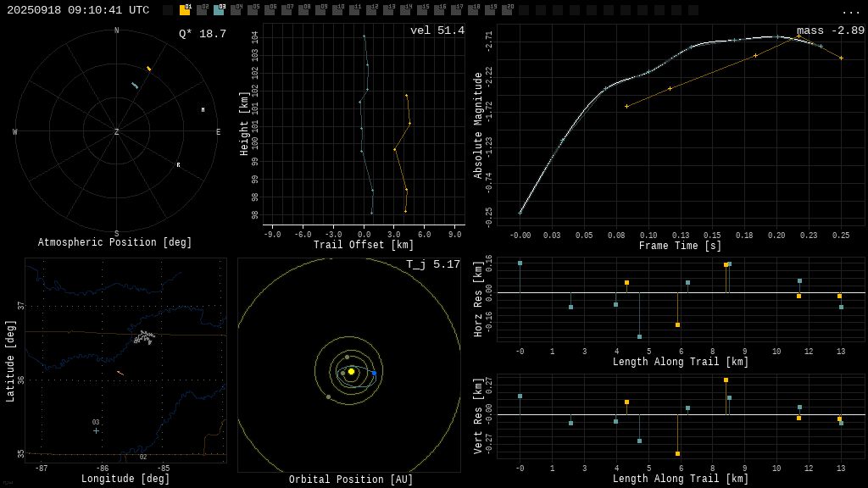
Task: Select station 03 cross marker on map
Action: tap(96, 430)
